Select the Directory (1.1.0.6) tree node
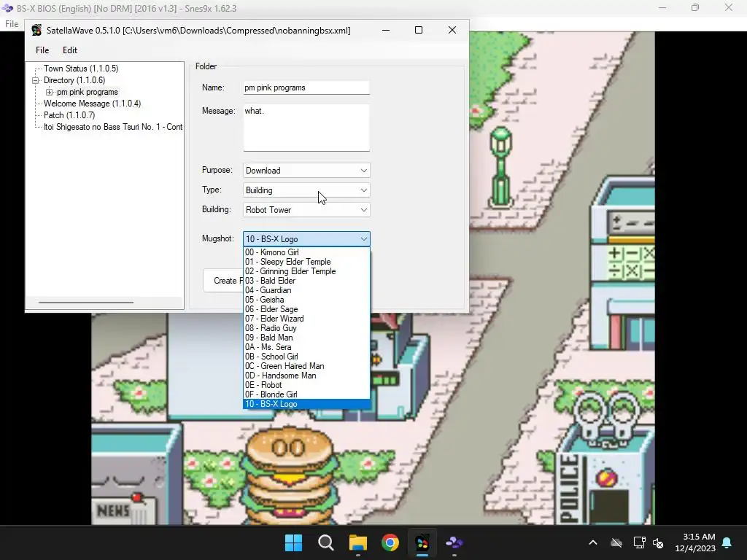 [x=74, y=80]
